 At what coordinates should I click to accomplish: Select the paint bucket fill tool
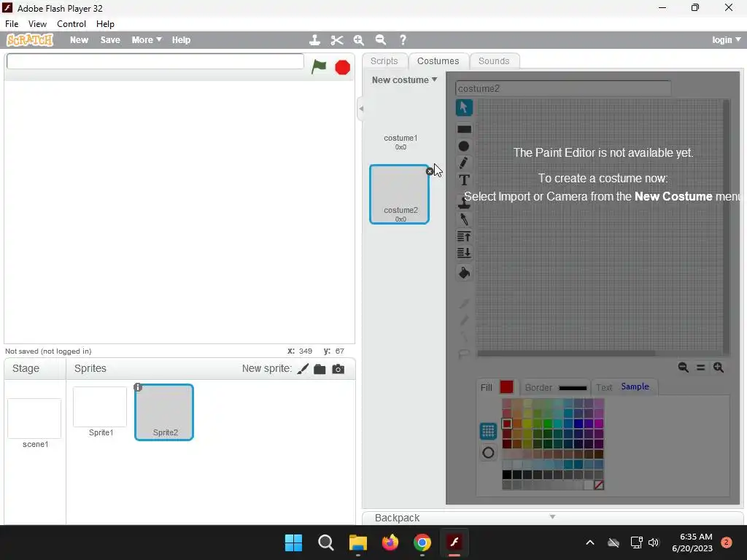464,273
